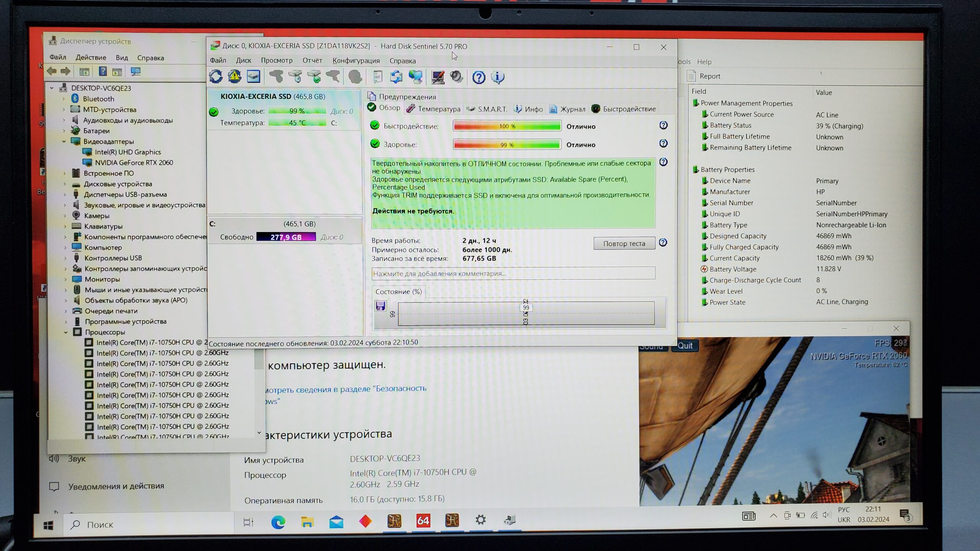Image resolution: width=980 pixels, height=551 pixels.
Task: Open the monitor-with-screwdriver configuration icon
Action: [x=438, y=77]
